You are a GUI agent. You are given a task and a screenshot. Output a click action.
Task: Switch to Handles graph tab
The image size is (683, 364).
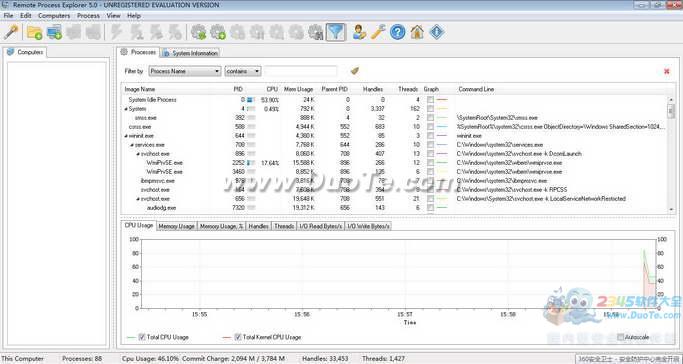click(x=258, y=226)
